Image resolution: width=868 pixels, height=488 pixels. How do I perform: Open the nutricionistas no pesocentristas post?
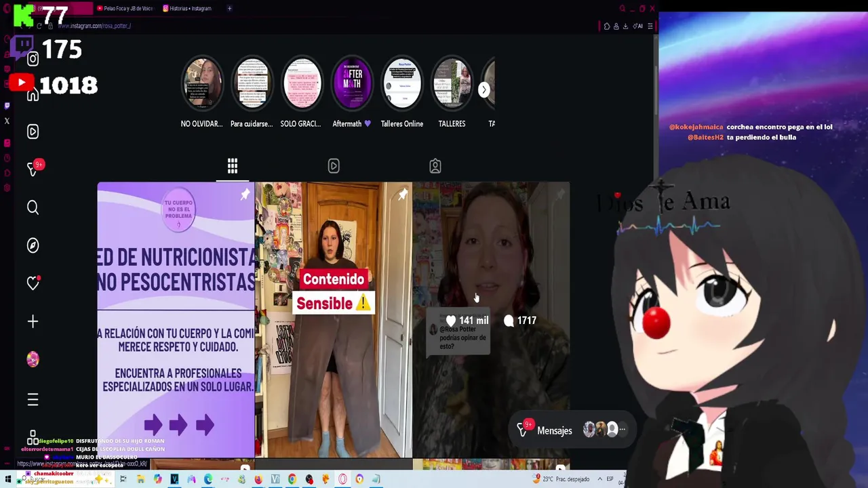(176, 319)
